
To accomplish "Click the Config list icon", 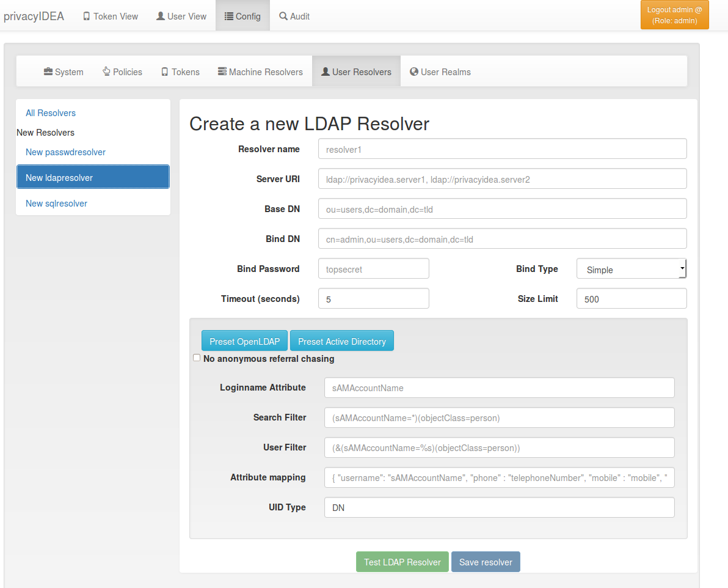I will 229,17.
